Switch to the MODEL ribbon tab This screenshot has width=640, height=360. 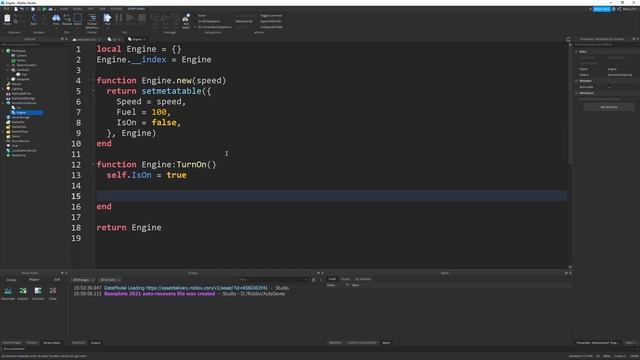click(77, 9)
